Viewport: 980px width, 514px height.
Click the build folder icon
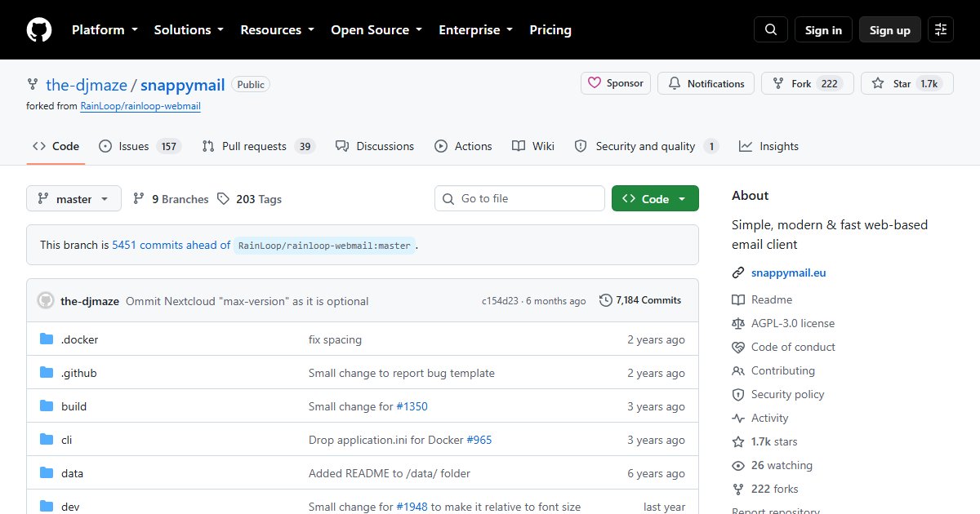click(47, 406)
